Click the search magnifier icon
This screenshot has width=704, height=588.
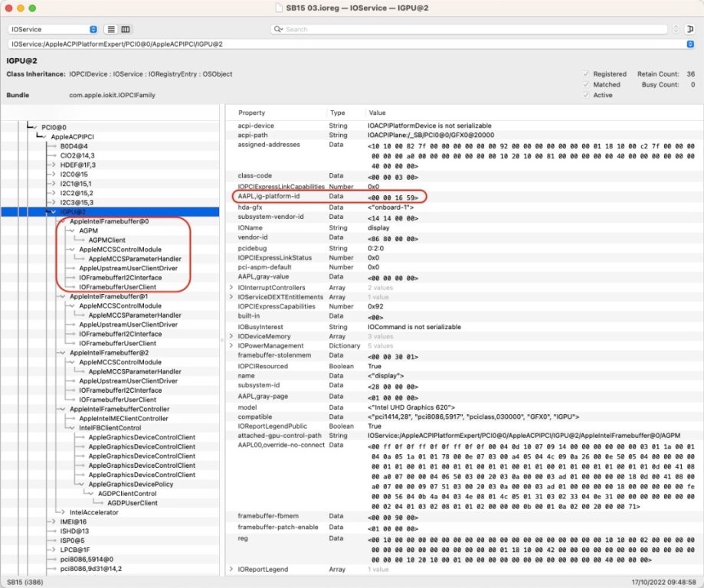pyautogui.click(x=278, y=29)
